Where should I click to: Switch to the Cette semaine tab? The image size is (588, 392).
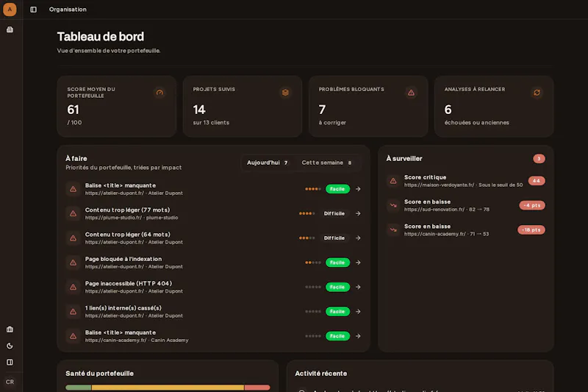(327, 163)
